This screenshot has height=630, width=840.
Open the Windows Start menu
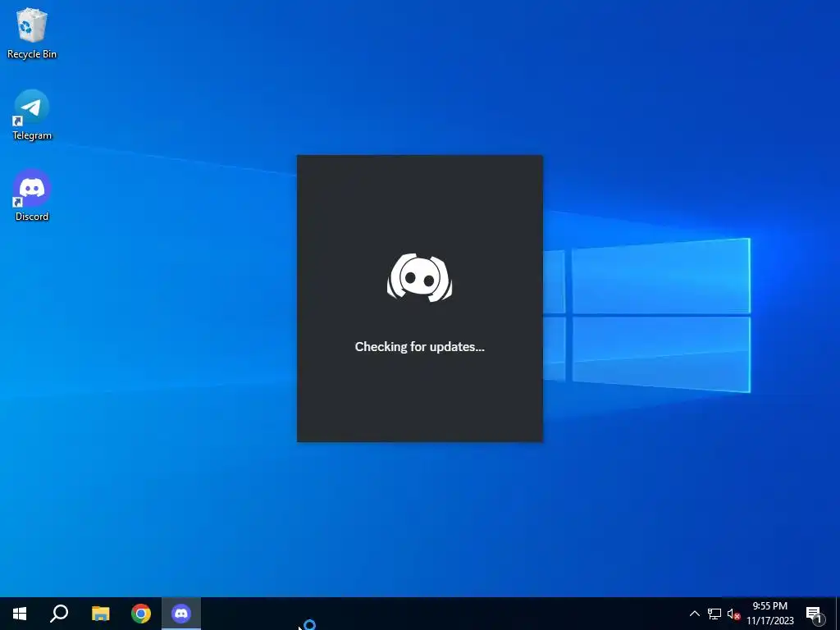pos(20,614)
